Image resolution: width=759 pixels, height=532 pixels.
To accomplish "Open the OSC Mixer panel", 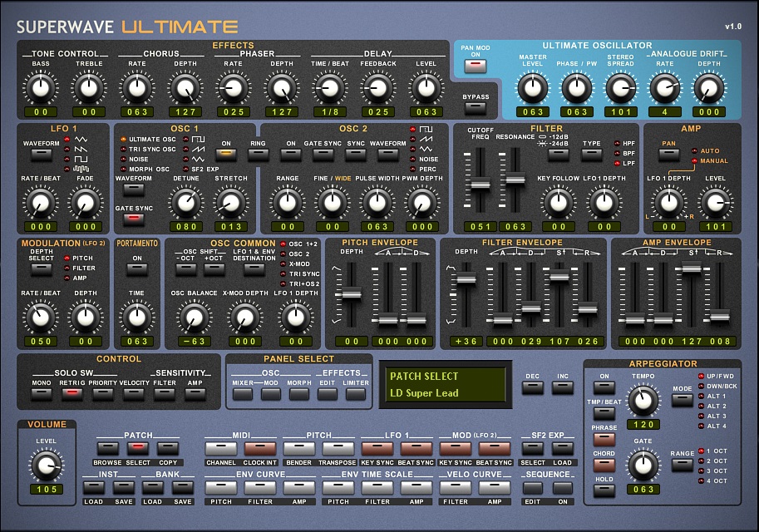I will pos(243,393).
